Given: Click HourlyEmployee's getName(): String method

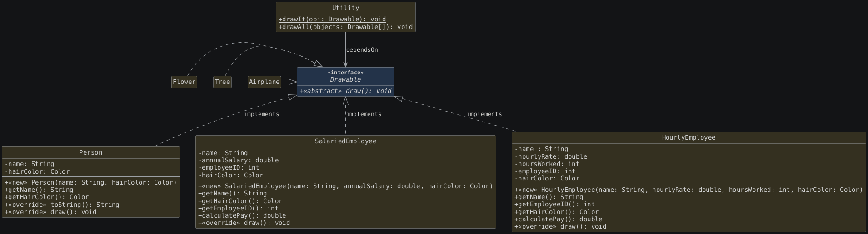Looking at the screenshot, I should click(549, 197).
